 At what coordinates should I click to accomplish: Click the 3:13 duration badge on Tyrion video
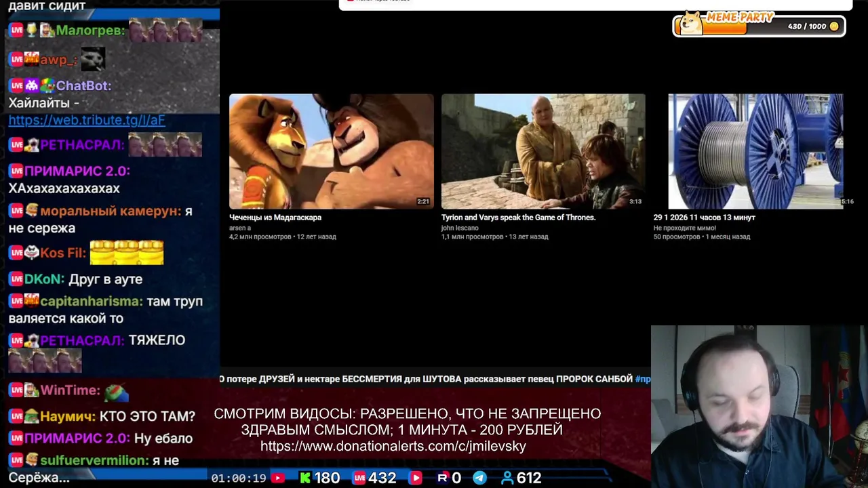click(x=635, y=201)
